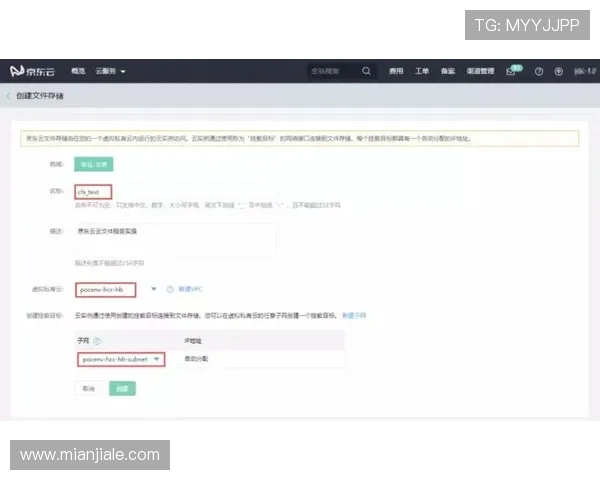Open the 概览 overview menu item
The width and height of the screenshot is (600, 480).
click(x=78, y=71)
